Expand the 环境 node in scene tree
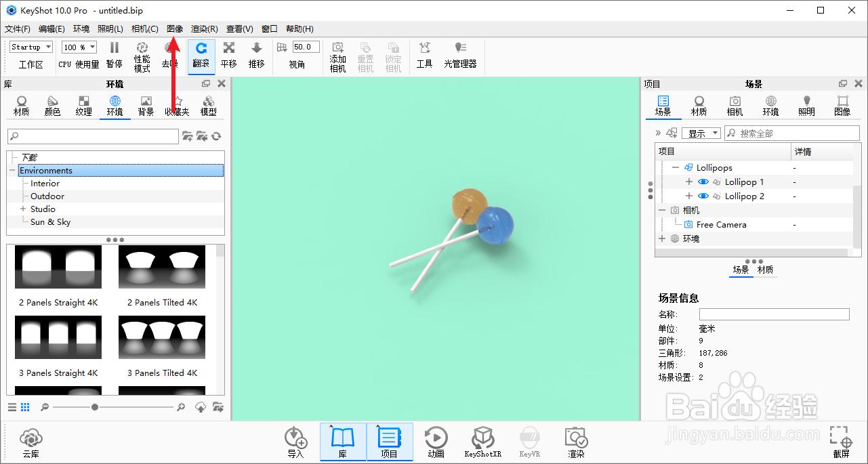868x464 pixels. 662,239
